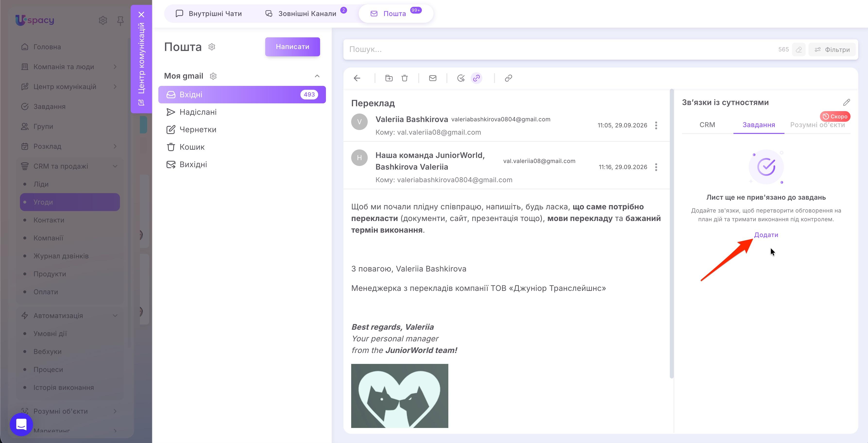
Task: Close the Центр комунікацій panel
Action: tap(141, 15)
